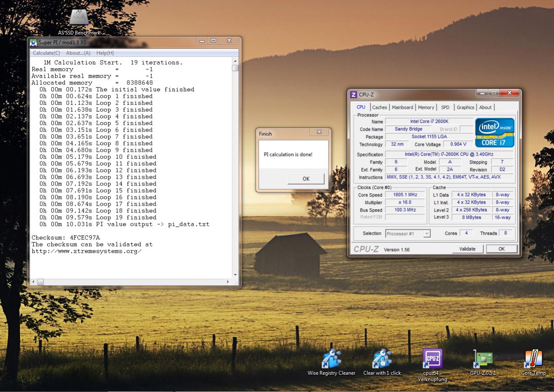
Task: Switch to Graphics tab in CPU-Z
Action: pyautogui.click(x=465, y=107)
